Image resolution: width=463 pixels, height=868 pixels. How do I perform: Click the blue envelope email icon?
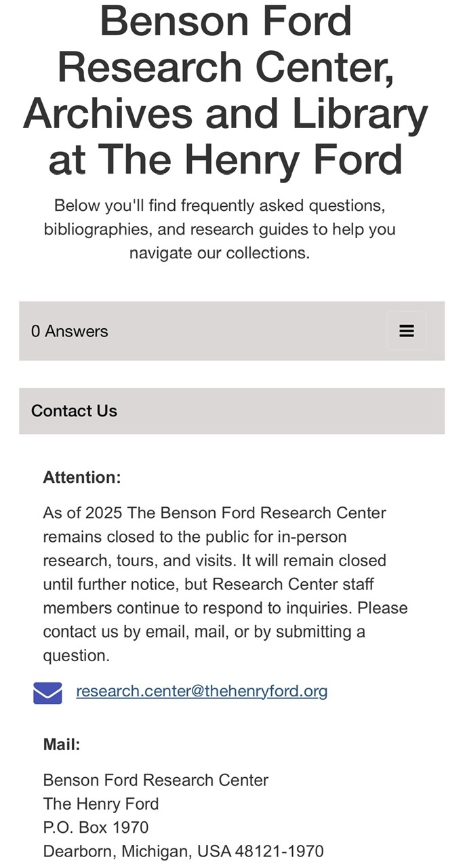pyautogui.click(x=47, y=692)
